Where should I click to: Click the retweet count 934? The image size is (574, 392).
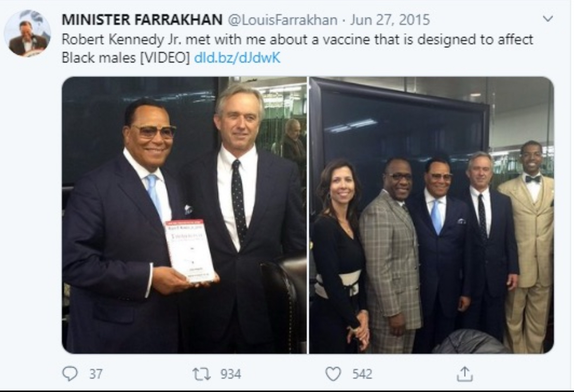[231, 374]
